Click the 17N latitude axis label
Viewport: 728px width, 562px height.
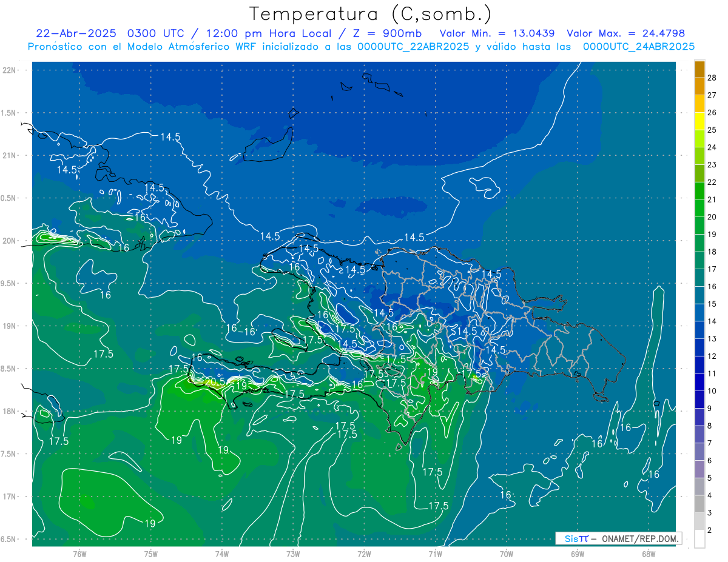(x=10, y=497)
